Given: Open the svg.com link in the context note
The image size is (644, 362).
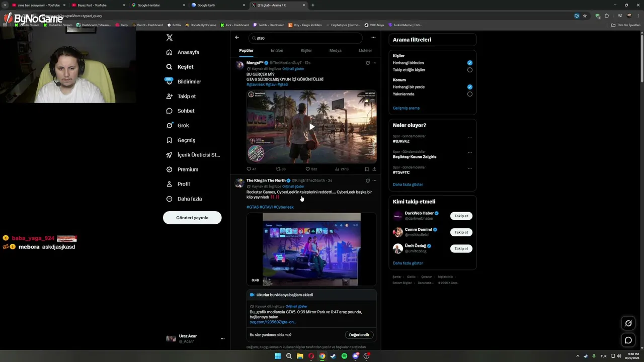Looking at the screenshot, I should point(273,322).
